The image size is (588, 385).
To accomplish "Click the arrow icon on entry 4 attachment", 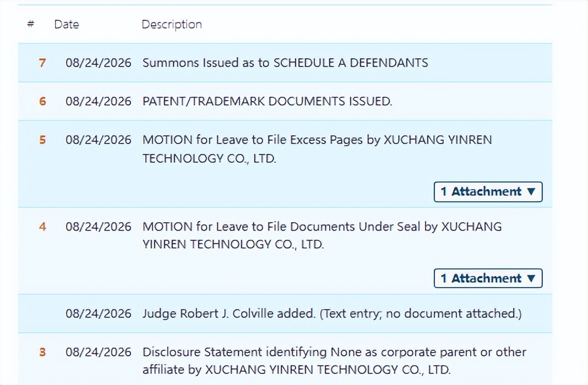I will (531, 278).
